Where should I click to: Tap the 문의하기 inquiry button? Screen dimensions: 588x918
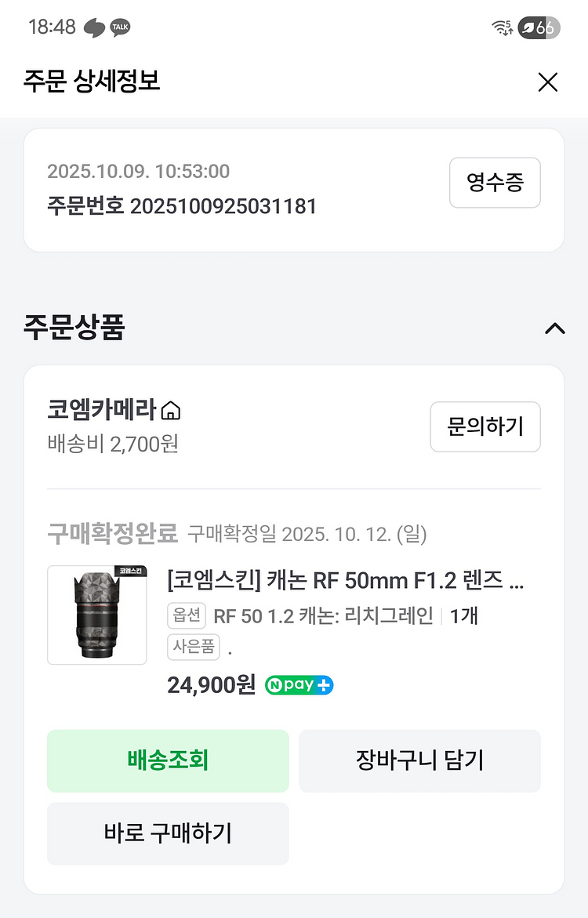point(485,426)
